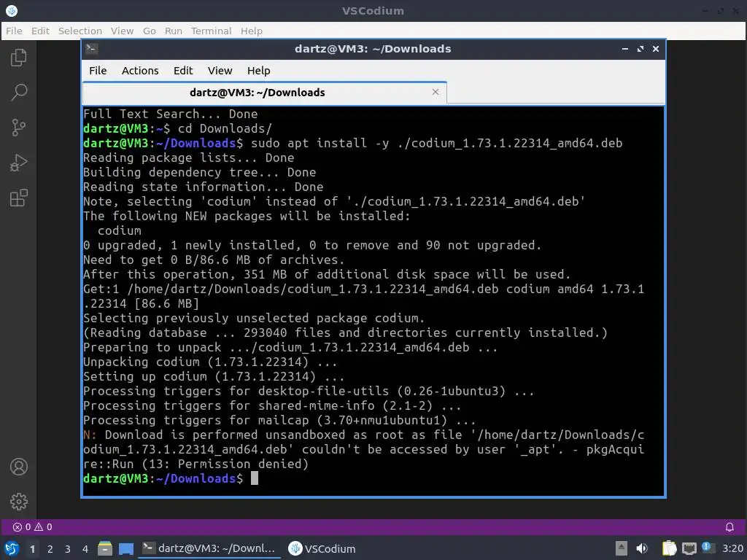
Task: Select the dartz@VM3: ~/Downloads terminal tab
Action: click(264, 93)
